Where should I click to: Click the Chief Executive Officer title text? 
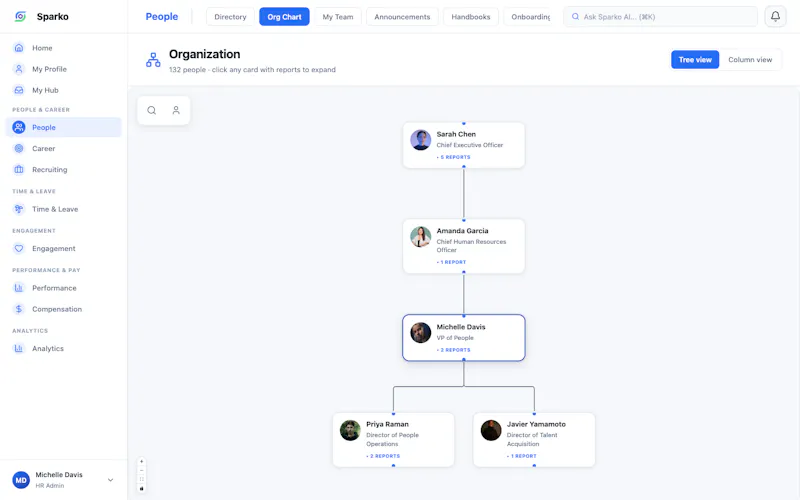coord(469,145)
